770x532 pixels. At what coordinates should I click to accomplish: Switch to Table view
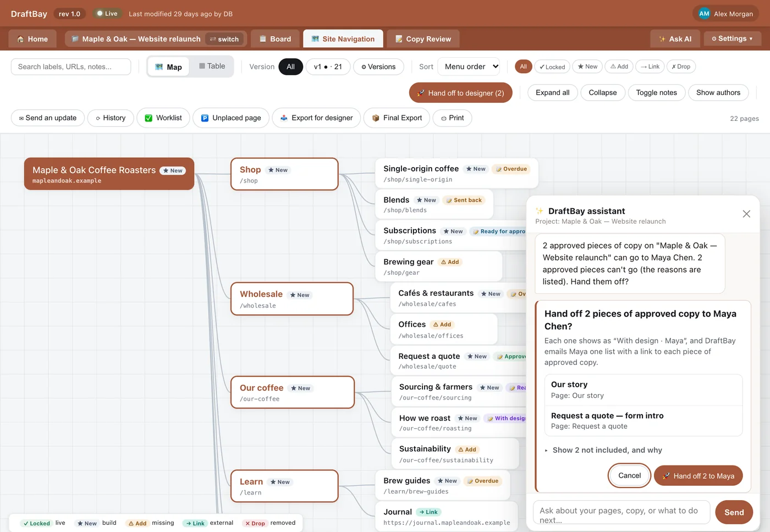212,66
